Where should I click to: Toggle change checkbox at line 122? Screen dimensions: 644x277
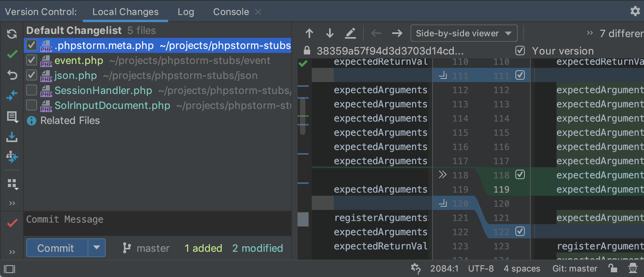click(x=520, y=231)
